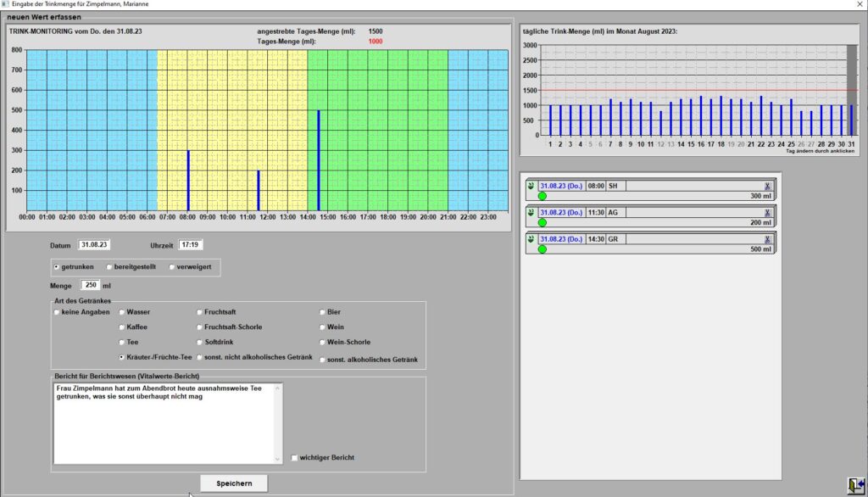
Task: Select day 15 in the monthly chart
Action: click(690, 144)
